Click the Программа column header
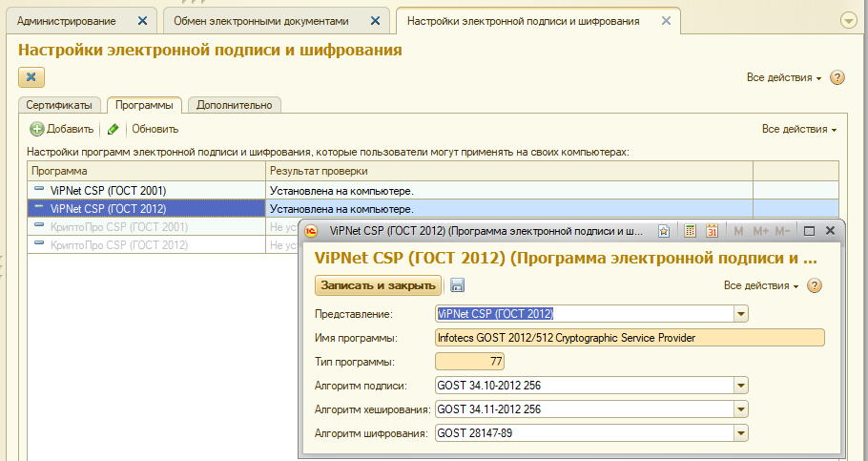The height and width of the screenshot is (461, 868). click(x=146, y=171)
